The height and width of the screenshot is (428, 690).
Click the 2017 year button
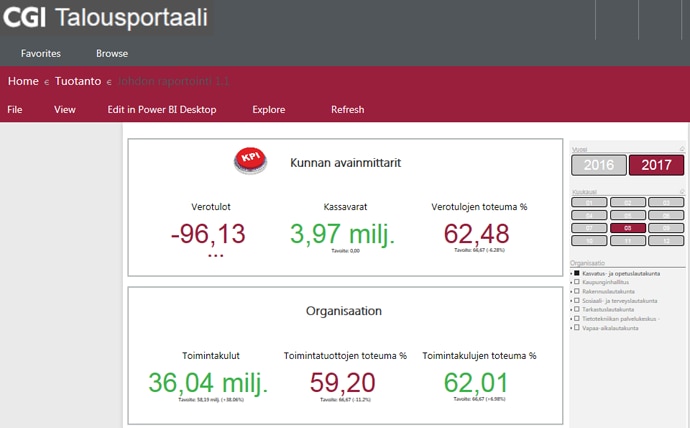(656, 165)
